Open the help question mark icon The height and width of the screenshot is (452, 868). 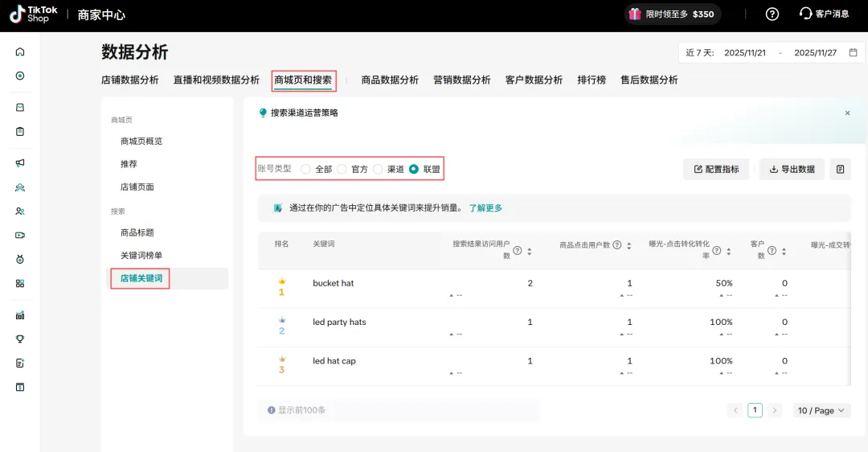(772, 14)
